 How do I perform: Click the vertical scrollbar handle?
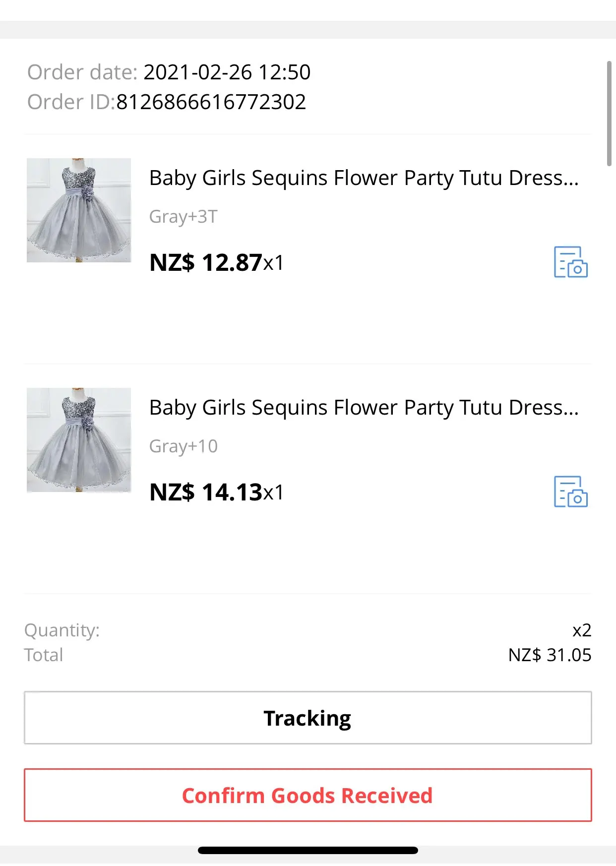(609, 113)
